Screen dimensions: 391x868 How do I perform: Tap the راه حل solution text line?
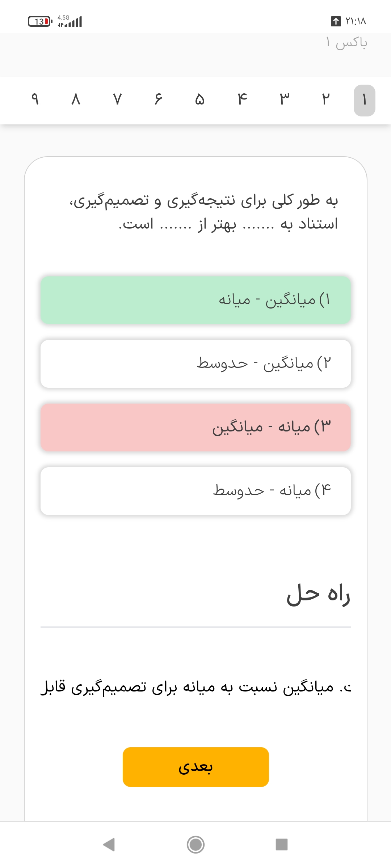click(195, 687)
